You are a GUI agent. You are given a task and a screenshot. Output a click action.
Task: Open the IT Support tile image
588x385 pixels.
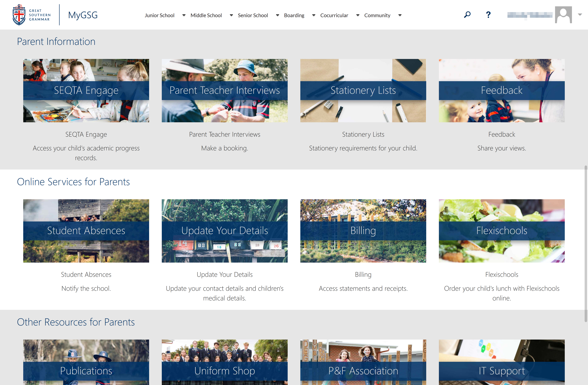pyautogui.click(x=502, y=362)
